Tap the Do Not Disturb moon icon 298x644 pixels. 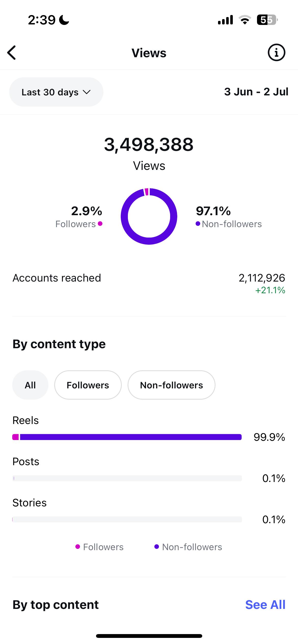[64, 20]
